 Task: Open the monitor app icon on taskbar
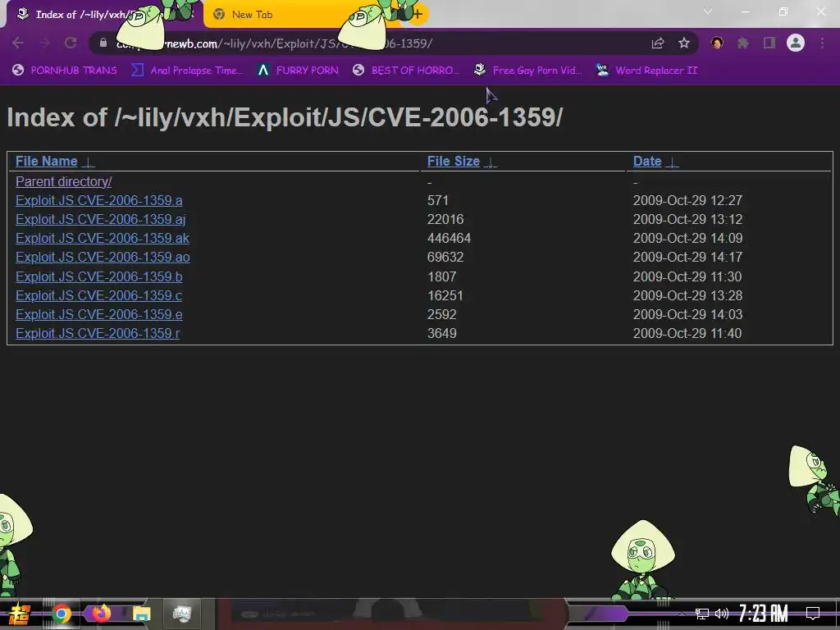pyautogui.click(x=182, y=614)
